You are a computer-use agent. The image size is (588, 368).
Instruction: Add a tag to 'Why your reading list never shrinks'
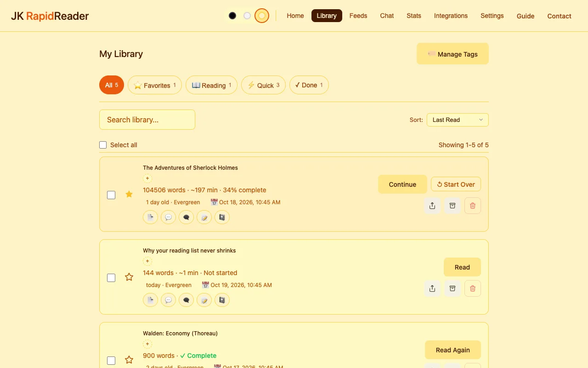point(147,261)
